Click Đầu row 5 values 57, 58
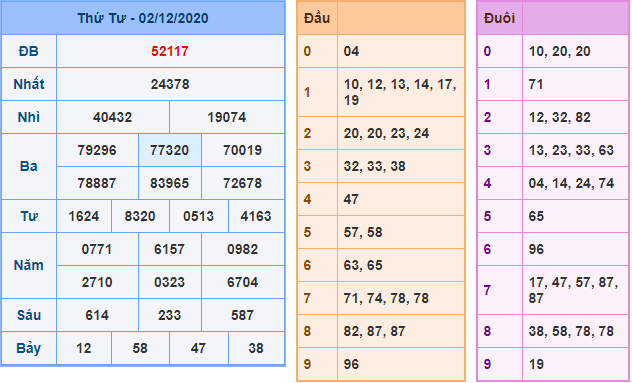 [x=363, y=233]
